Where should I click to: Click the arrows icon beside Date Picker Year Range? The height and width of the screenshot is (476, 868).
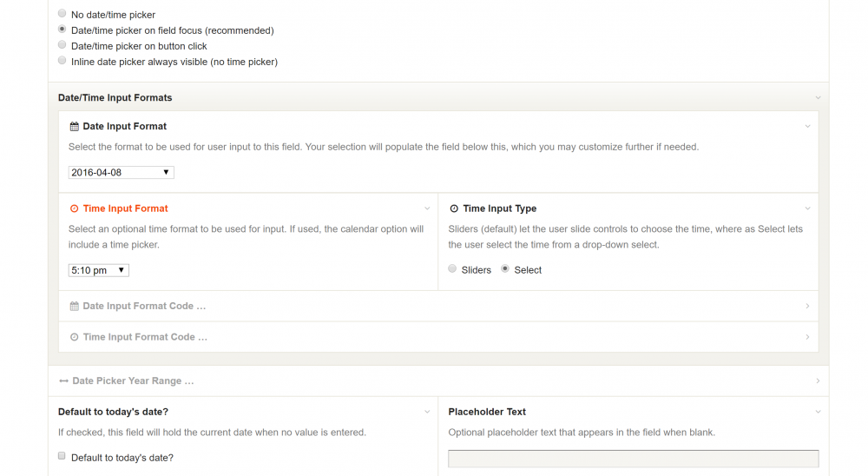(63, 381)
